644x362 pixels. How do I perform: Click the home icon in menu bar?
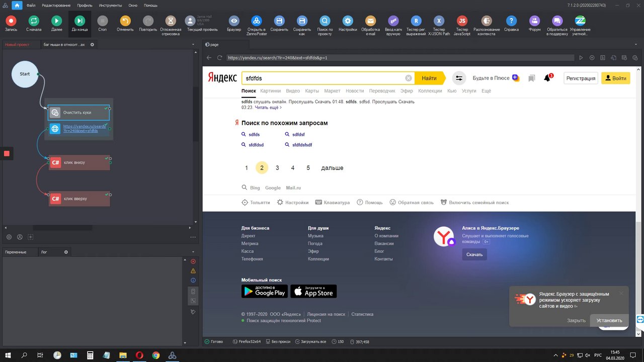tap(17, 5)
